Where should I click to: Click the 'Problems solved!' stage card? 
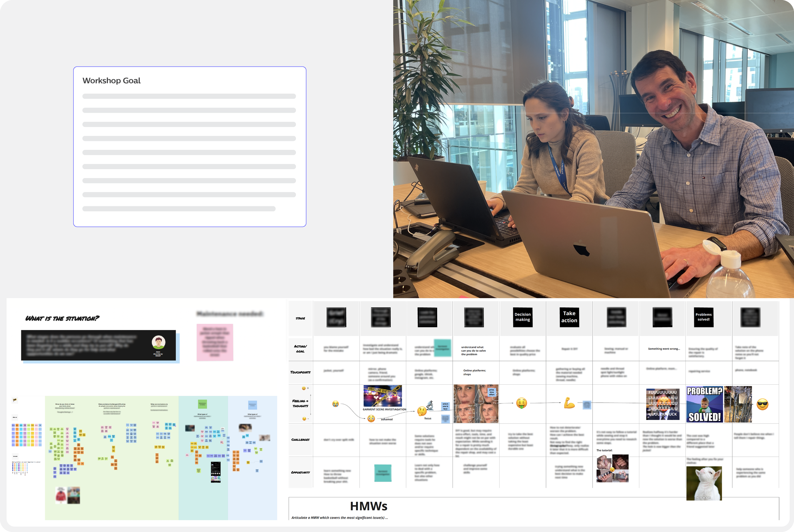(703, 317)
